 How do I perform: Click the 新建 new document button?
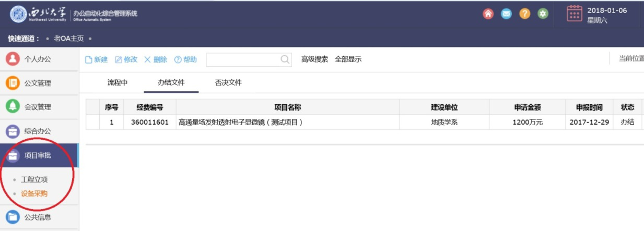97,59
